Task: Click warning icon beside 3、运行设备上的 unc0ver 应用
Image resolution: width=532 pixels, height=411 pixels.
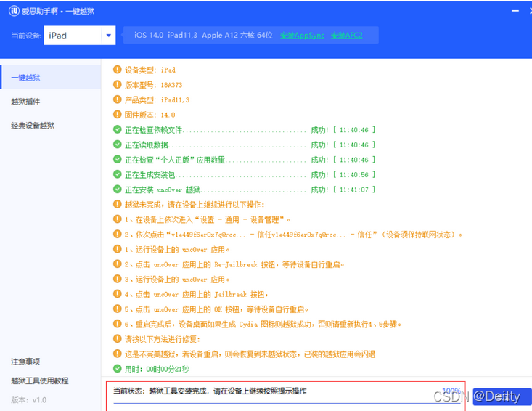Action: click(x=118, y=279)
